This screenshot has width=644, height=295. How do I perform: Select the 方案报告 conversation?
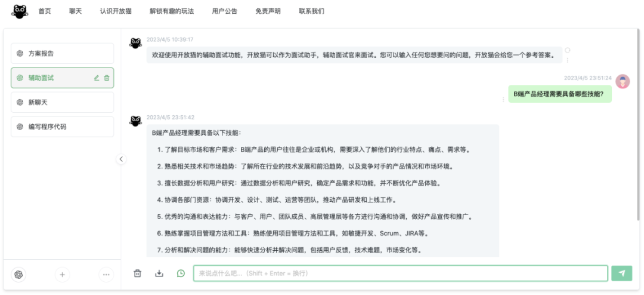[63, 54]
